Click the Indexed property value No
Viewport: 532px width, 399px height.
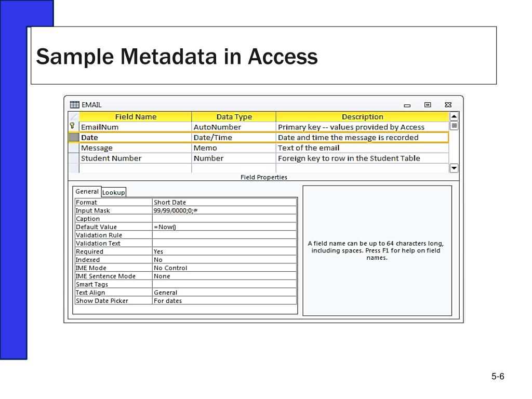pos(224,260)
